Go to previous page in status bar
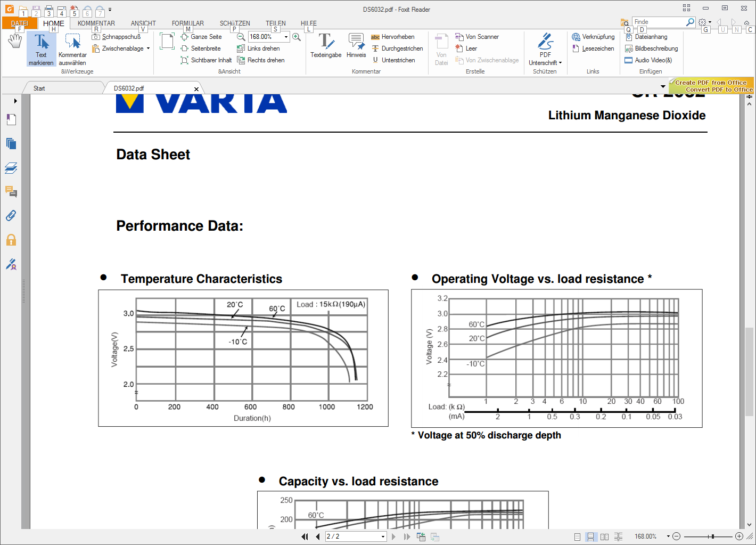 pyautogui.click(x=318, y=536)
